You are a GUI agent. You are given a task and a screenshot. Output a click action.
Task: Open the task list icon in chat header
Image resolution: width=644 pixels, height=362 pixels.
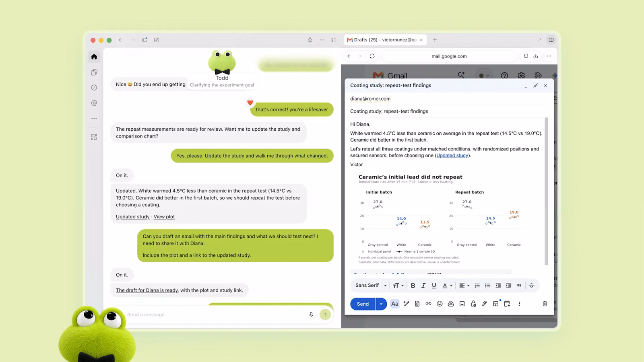[334, 40]
